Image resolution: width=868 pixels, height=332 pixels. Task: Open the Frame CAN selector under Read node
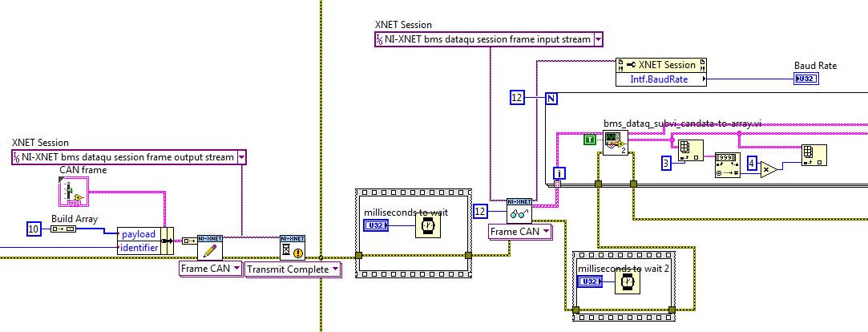pos(520,232)
